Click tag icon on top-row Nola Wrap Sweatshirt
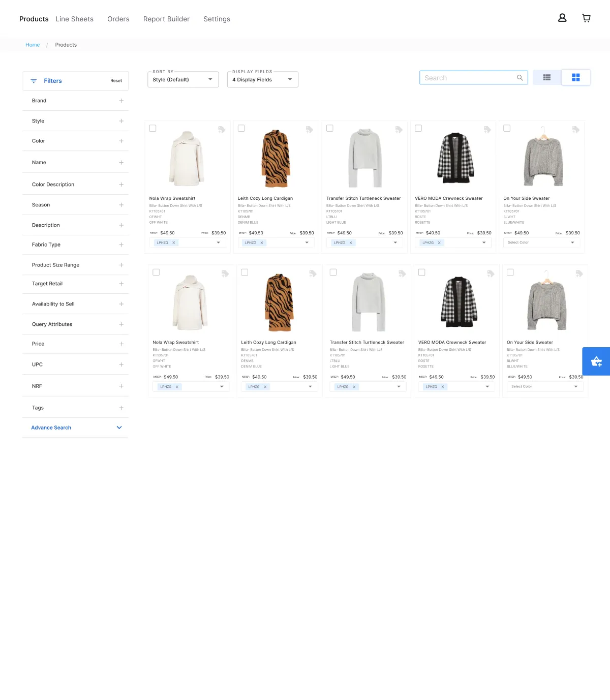610x700 pixels. (x=222, y=130)
